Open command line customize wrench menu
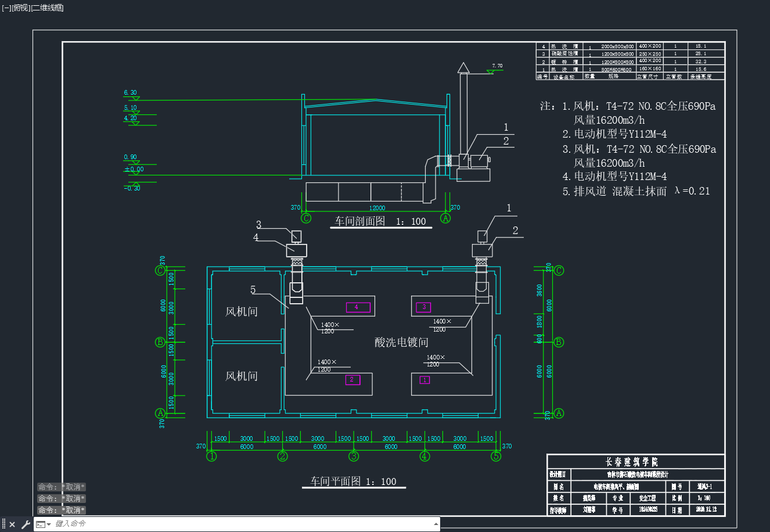Viewport: 770px width, 532px height. coord(25,524)
